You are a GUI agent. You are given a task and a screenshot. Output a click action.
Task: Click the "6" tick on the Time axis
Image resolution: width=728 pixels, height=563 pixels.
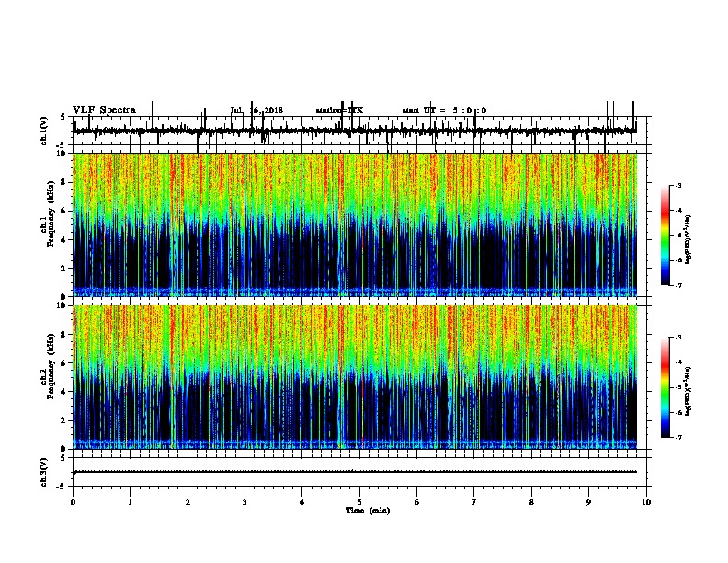417,502
